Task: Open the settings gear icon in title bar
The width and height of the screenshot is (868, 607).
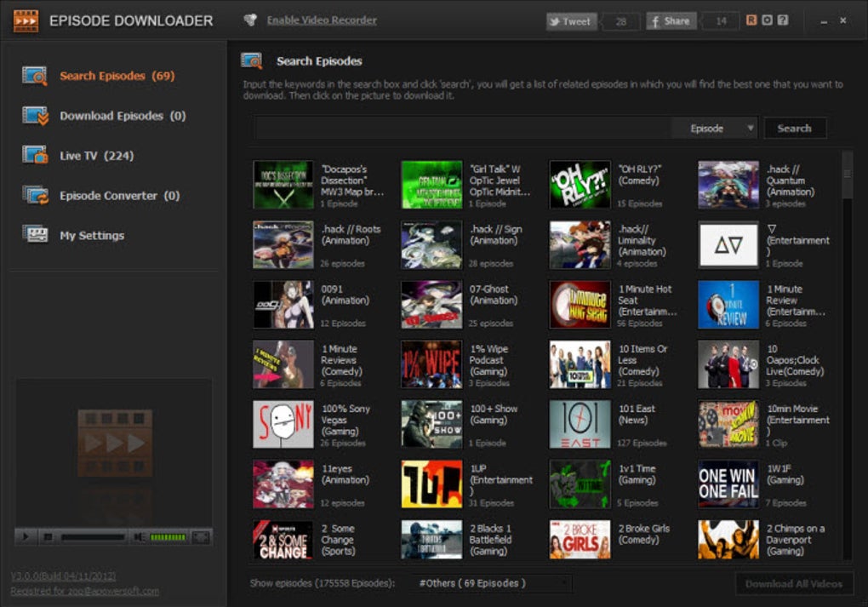Action: (767, 20)
